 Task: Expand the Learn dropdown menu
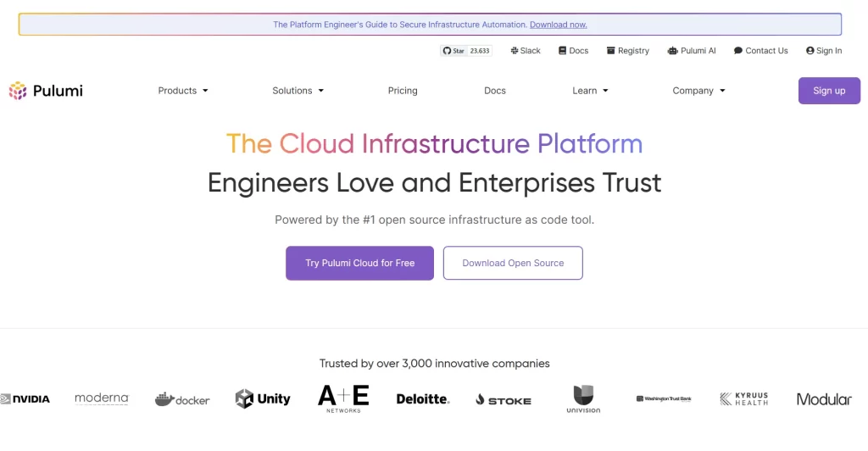590,90
